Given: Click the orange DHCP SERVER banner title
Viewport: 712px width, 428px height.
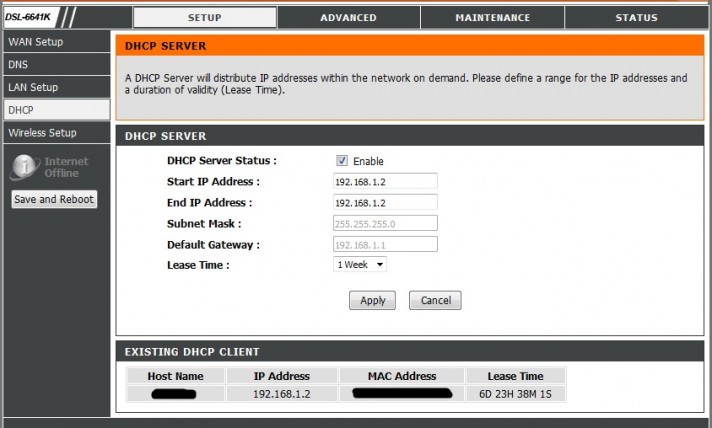Looking at the screenshot, I should pyautogui.click(x=165, y=46).
